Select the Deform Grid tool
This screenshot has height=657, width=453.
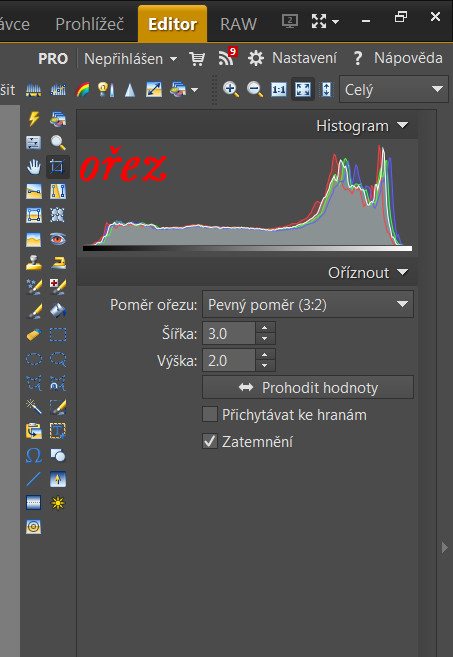pos(58,215)
